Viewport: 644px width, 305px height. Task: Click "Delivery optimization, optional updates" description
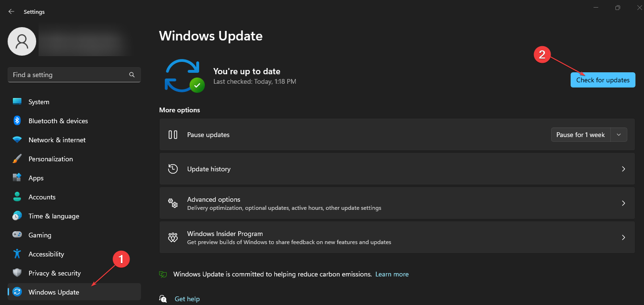(284, 208)
